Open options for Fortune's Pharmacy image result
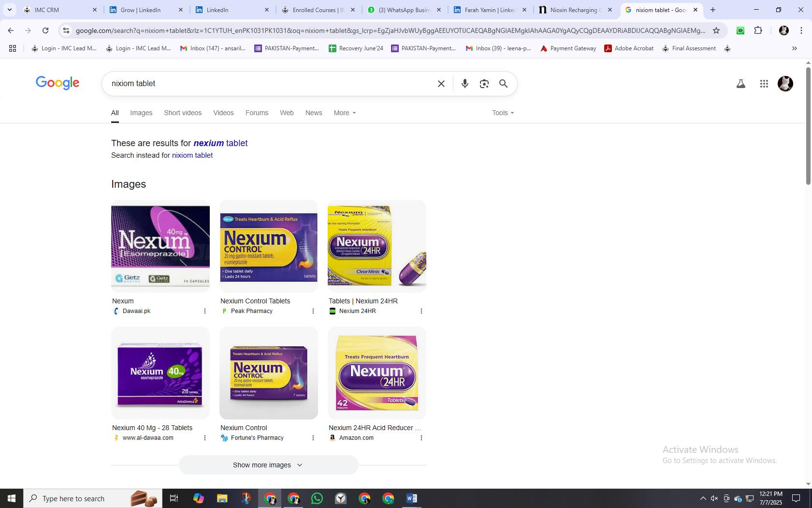Image resolution: width=812 pixels, height=508 pixels. tap(313, 438)
